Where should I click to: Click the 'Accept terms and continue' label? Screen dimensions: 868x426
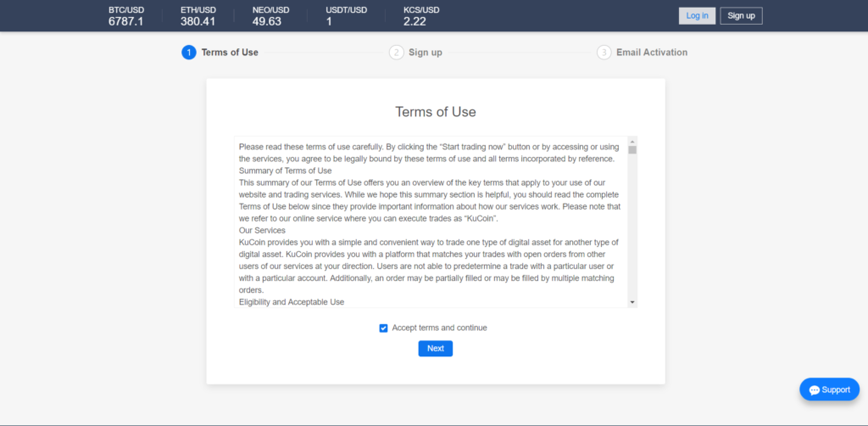440,328
